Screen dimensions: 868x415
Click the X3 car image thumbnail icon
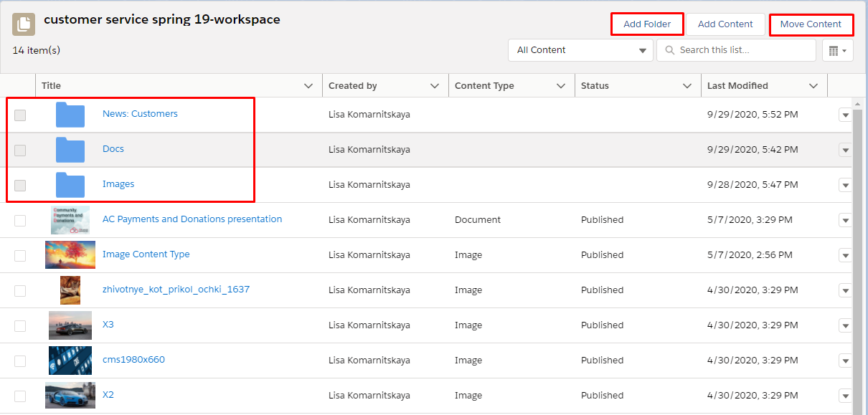(70, 325)
